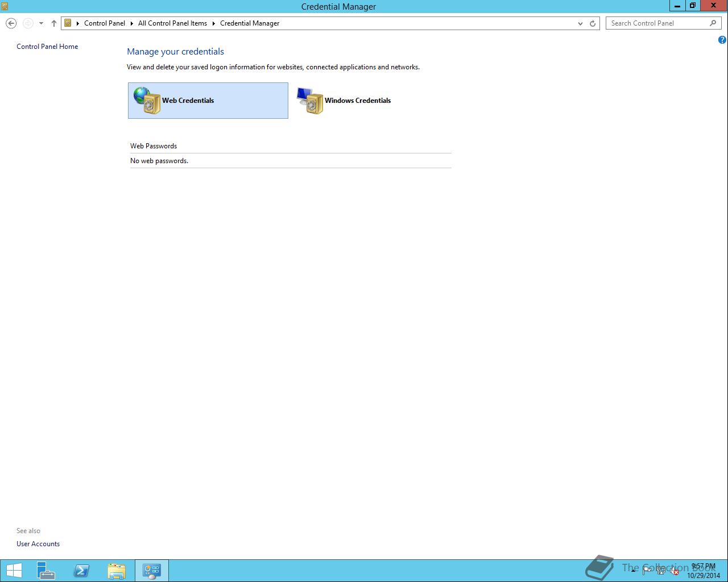Show hidden tray icons arrow
Image resolution: width=728 pixels, height=582 pixels.
coord(633,571)
